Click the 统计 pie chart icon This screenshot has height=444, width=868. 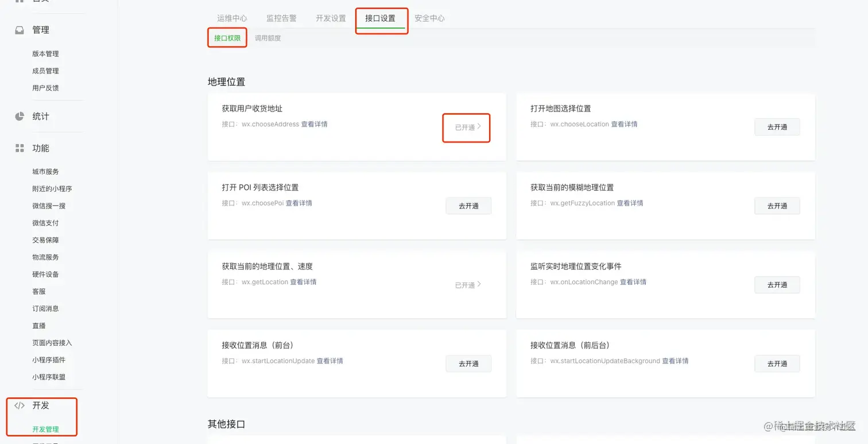(x=20, y=116)
